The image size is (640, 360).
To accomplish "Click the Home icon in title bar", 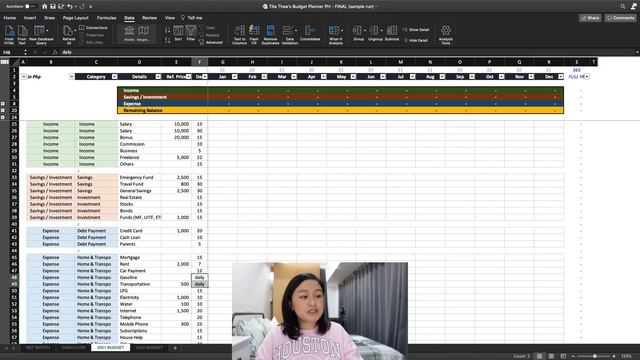I will pos(44,7).
